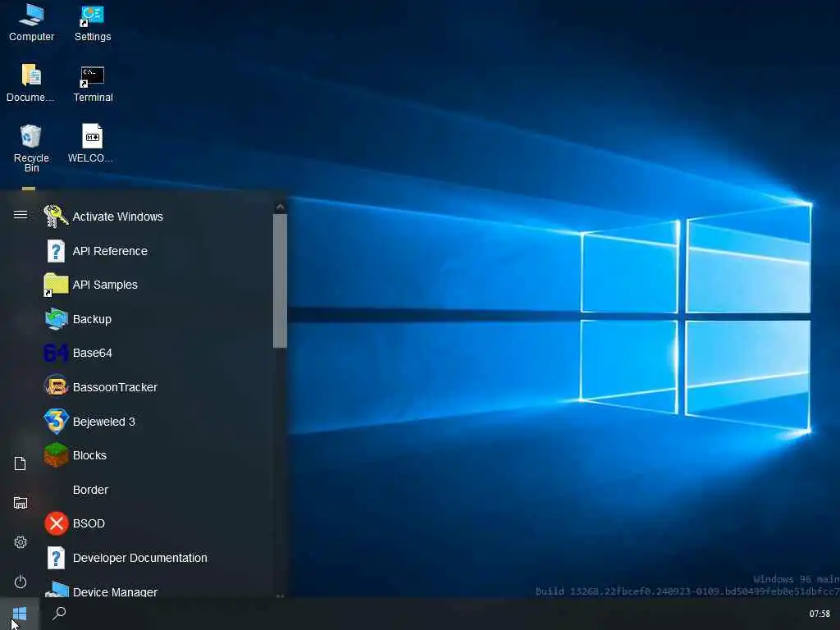Open the Start menu settings gear
Viewport: 840px width, 630px height.
tap(21, 542)
